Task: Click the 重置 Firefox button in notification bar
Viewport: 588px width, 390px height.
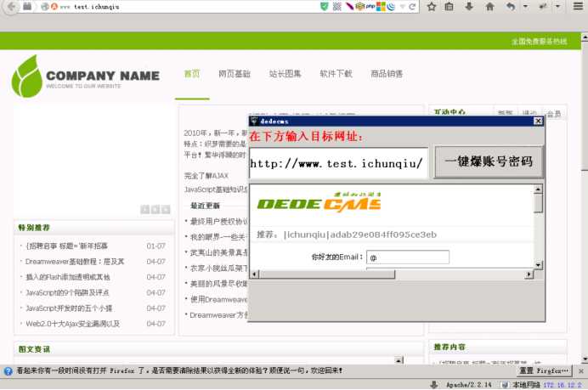Action: tap(544, 370)
